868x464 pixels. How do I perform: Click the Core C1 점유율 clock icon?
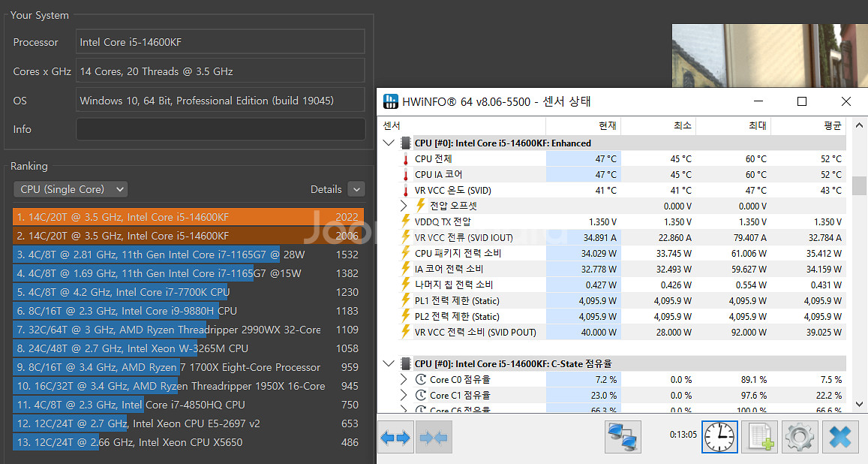(421, 396)
